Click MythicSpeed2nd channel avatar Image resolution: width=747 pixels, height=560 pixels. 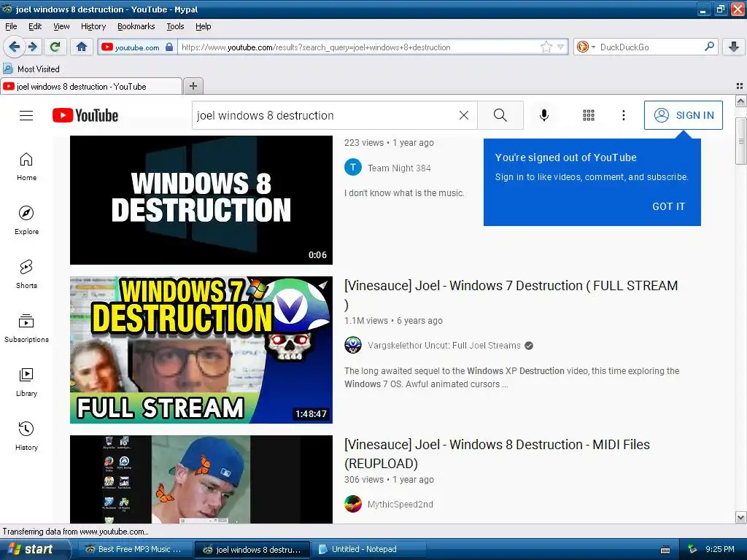coord(353,504)
